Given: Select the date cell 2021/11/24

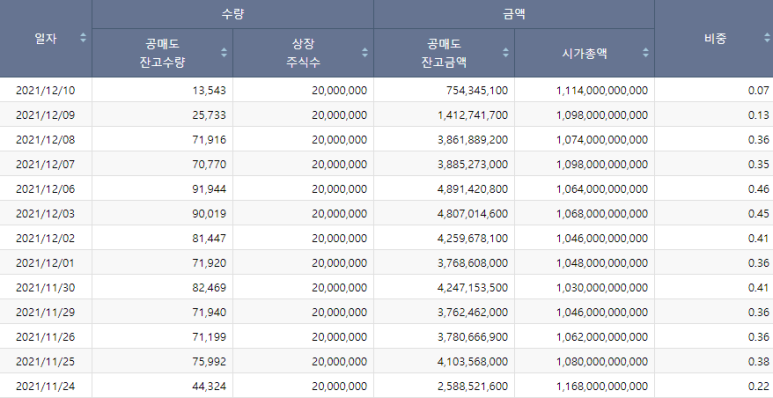Looking at the screenshot, I should 45,386.
